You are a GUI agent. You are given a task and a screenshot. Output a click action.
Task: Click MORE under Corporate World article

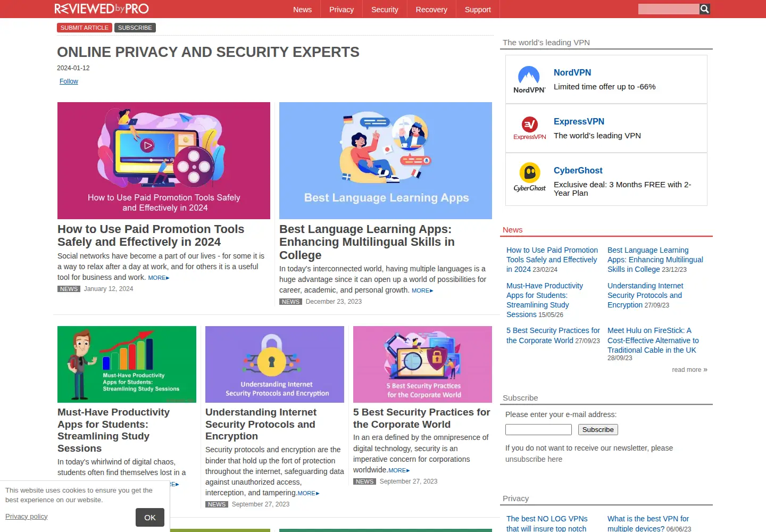pyautogui.click(x=399, y=470)
